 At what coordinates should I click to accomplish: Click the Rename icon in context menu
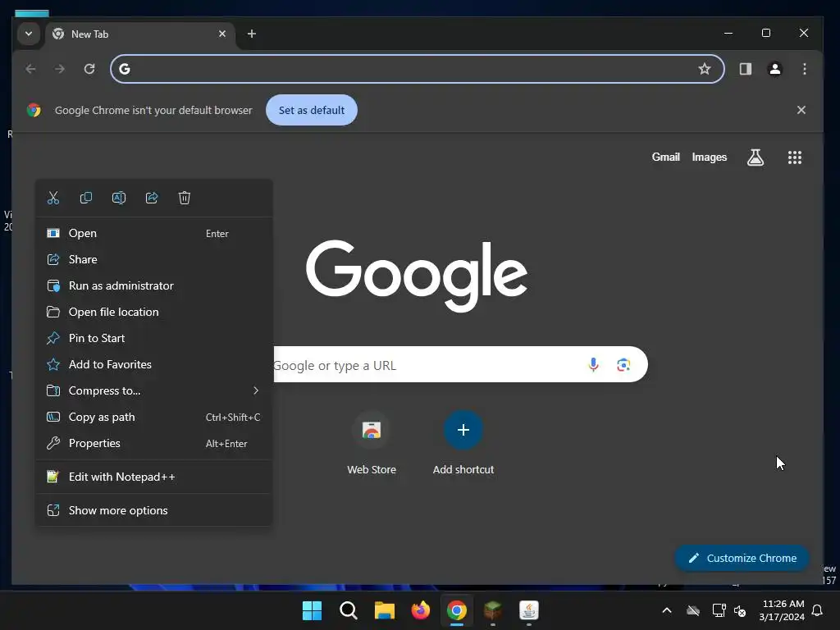(119, 199)
